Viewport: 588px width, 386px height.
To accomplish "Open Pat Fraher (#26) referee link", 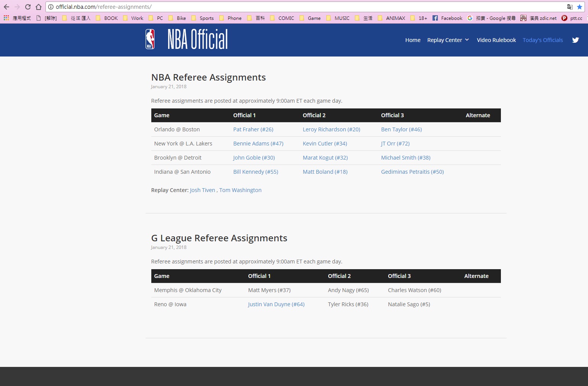I will (253, 129).
